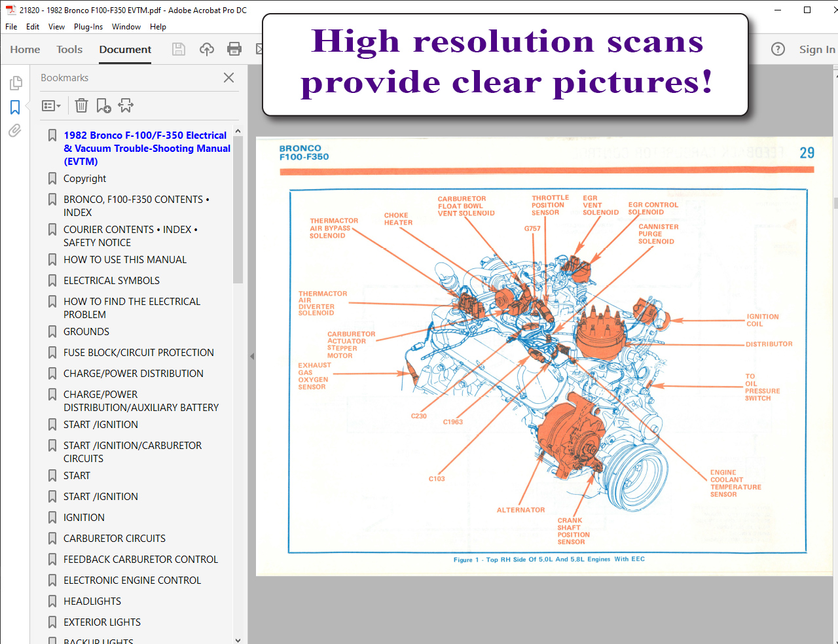Collapse the navigation pane with side arrow
Image resolution: width=838 pixels, height=644 pixels.
pos(252,357)
